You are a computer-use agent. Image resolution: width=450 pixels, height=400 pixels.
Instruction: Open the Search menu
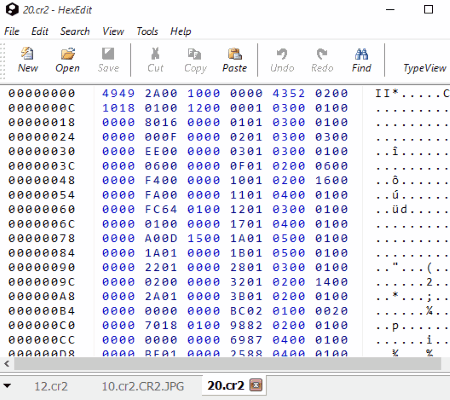click(x=75, y=31)
